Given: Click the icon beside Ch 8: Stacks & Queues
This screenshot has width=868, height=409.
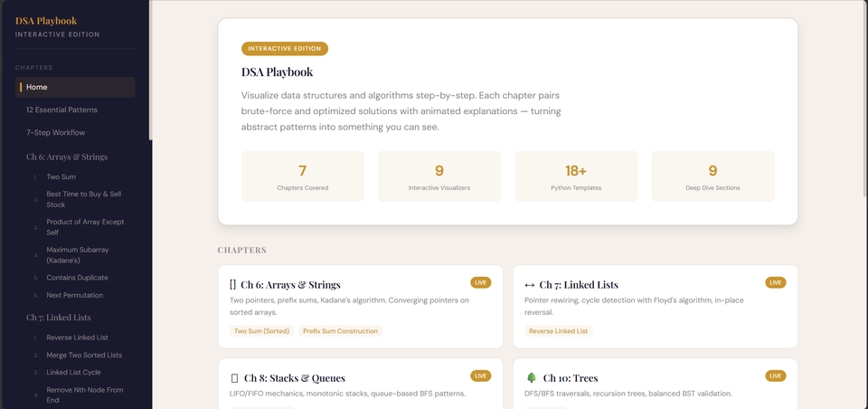Looking at the screenshot, I should (234, 378).
